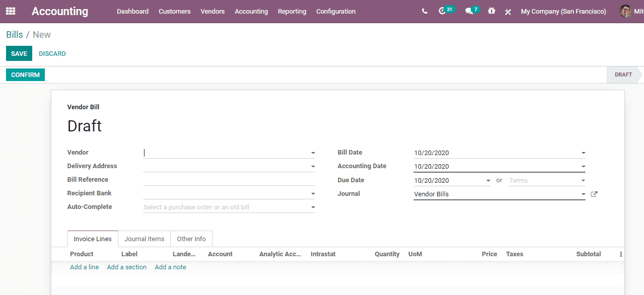644x295 pixels.
Task: Expand the Vendor dropdown
Action: pos(312,153)
